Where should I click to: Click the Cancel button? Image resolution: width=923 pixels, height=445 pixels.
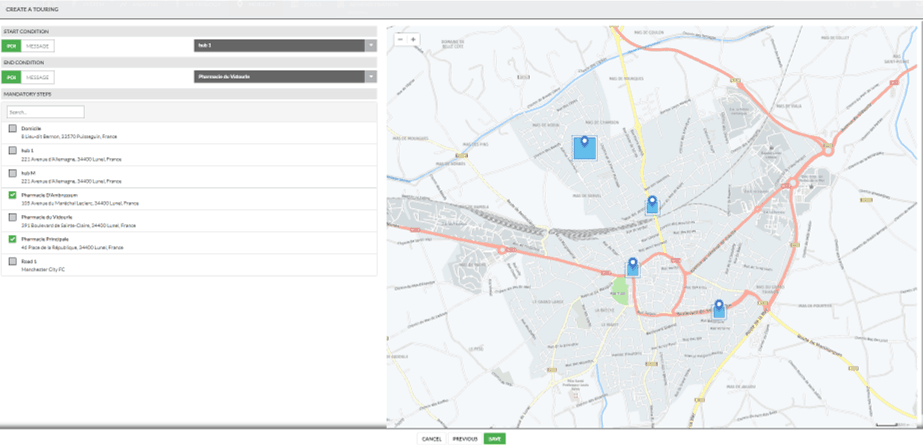(431, 438)
